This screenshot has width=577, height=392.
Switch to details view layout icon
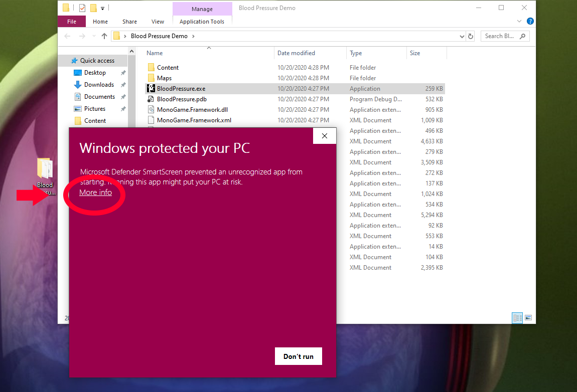coord(517,318)
